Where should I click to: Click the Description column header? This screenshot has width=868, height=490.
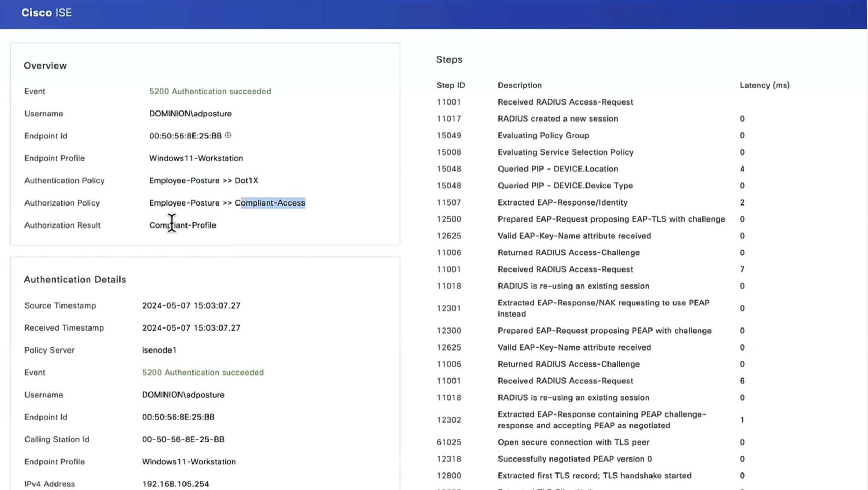[519, 85]
